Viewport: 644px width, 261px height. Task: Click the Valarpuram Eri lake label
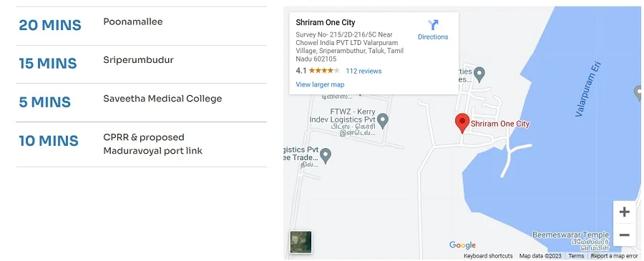click(x=588, y=89)
